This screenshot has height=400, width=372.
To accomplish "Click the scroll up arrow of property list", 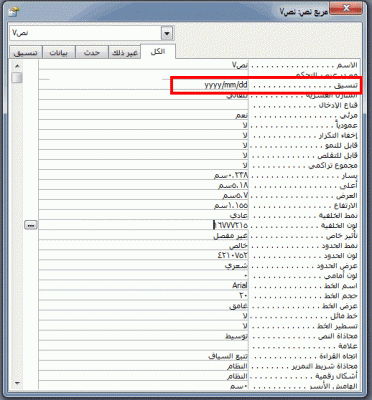I will point(17,66).
